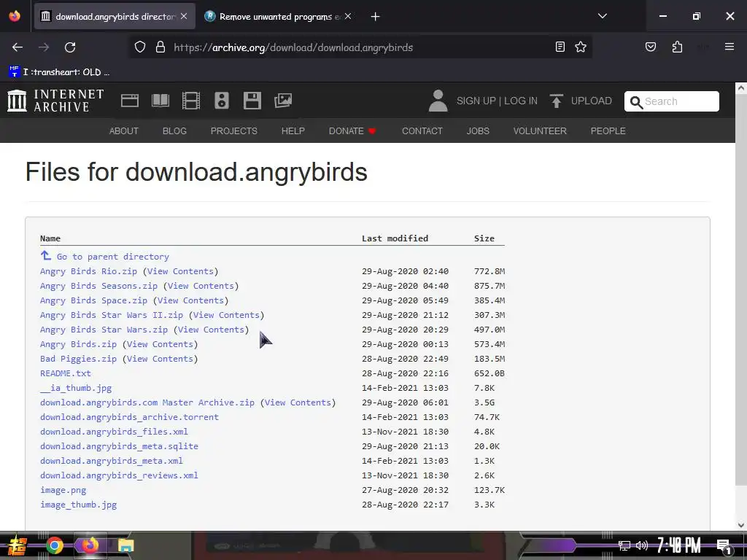Download Angry Birds Space.zip
747x560 pixels.
coord(94,300)
